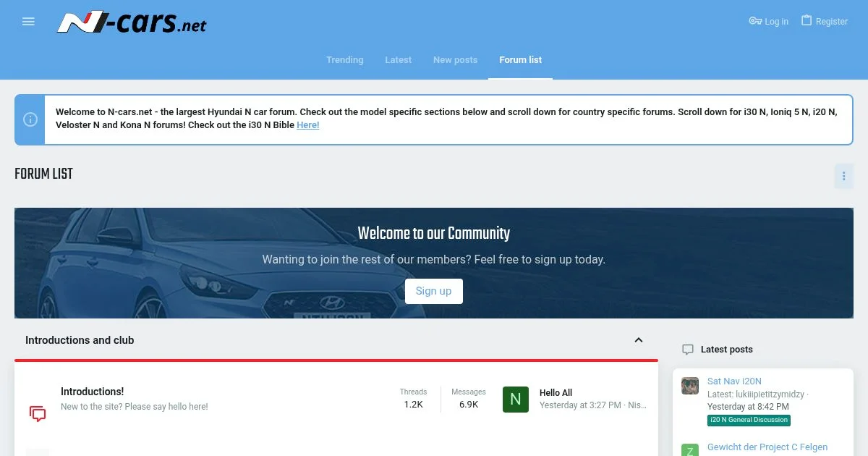Click the clipboard icon beside Register
This screenshot has height=456, width=868.
(807, 21)
